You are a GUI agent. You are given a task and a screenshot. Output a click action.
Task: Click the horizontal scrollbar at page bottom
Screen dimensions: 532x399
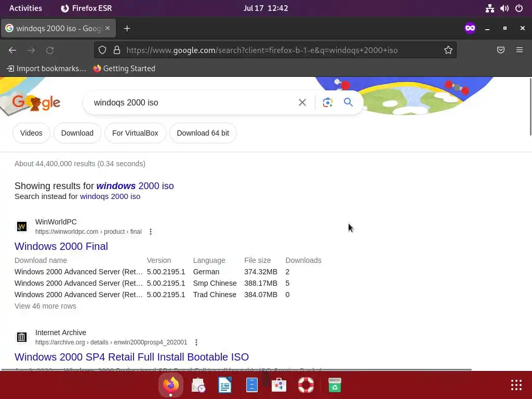[x=236, y=369]
